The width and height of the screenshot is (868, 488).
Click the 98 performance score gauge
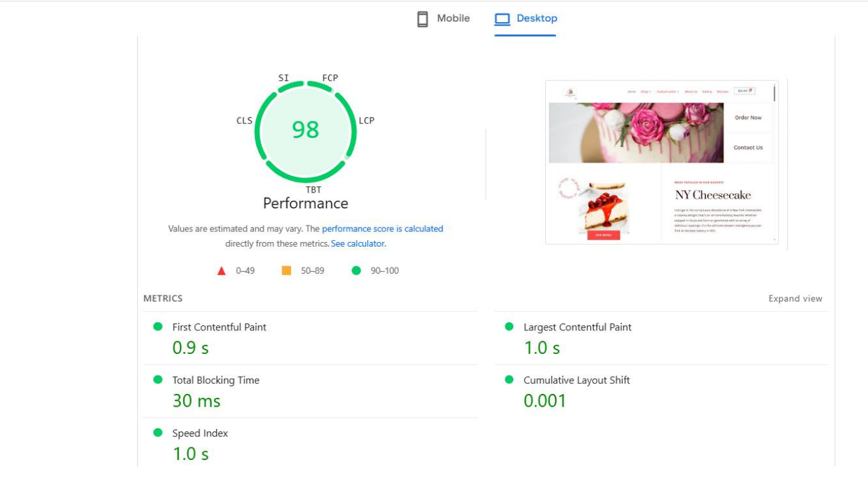coord(306,130)
